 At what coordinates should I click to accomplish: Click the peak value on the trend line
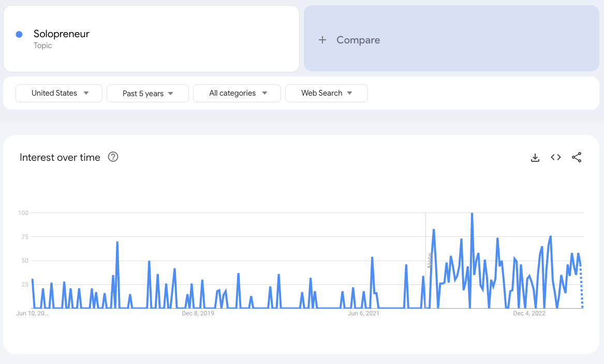pyautogui.click(x=472, y=213)
